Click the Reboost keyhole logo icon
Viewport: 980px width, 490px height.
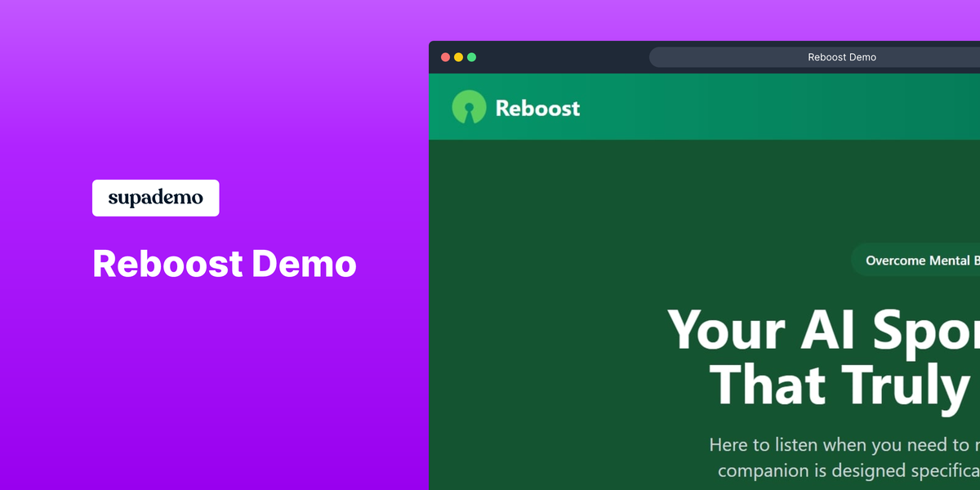coord(469,107)
